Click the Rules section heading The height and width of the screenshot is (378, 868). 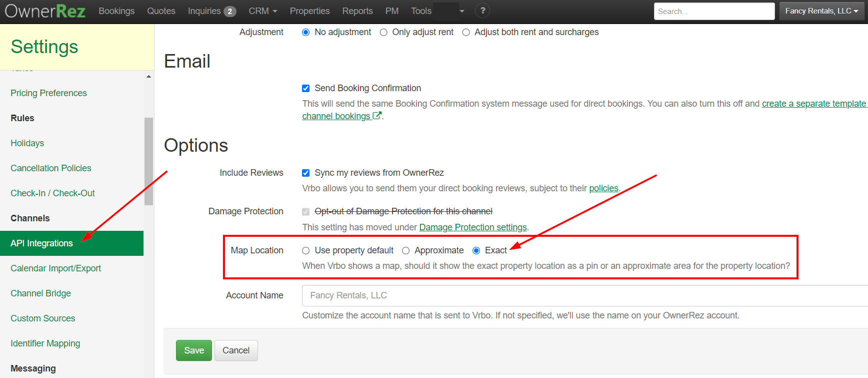[22, 118]
